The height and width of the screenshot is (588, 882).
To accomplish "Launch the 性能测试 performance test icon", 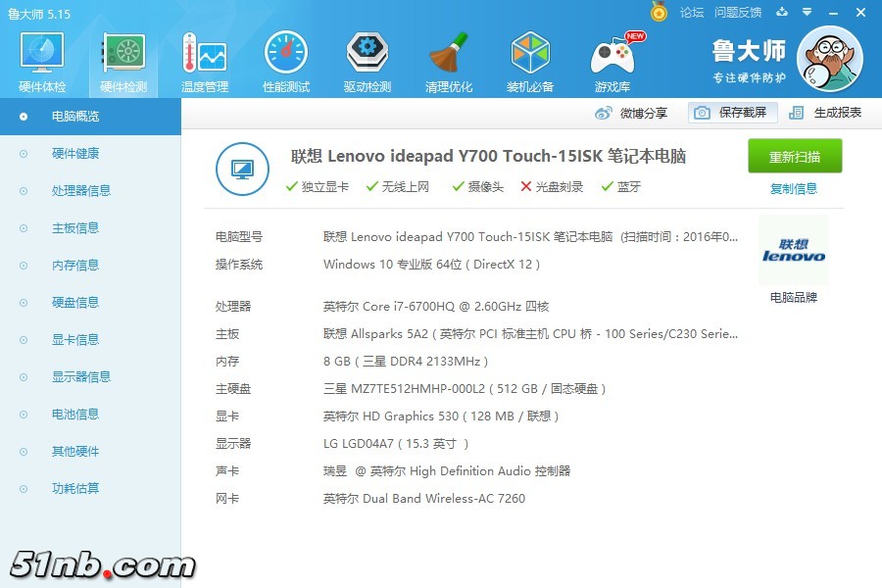I will click(286, 61).
